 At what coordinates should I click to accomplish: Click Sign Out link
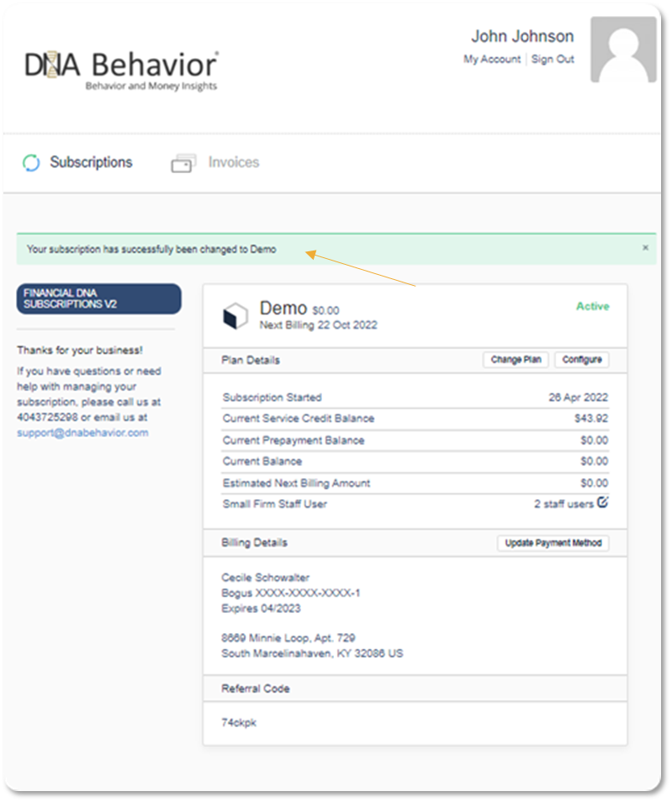553,60
